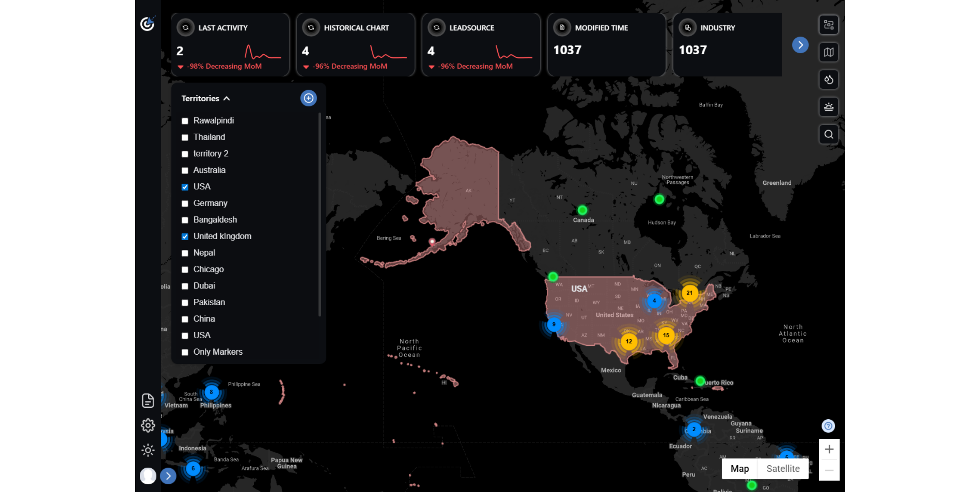Open the settings gear in left sidebar

coord(148,425)
